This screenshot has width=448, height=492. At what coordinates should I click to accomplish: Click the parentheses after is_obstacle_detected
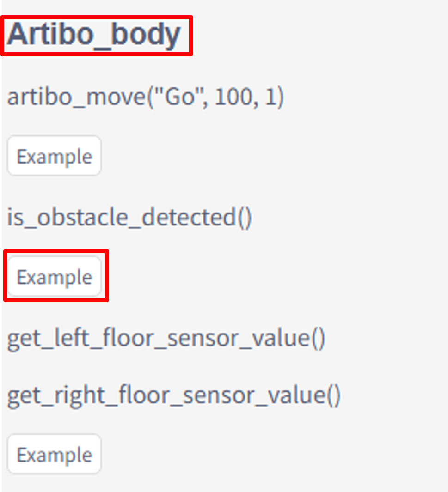pyautogui.click(x=245, y=217)
